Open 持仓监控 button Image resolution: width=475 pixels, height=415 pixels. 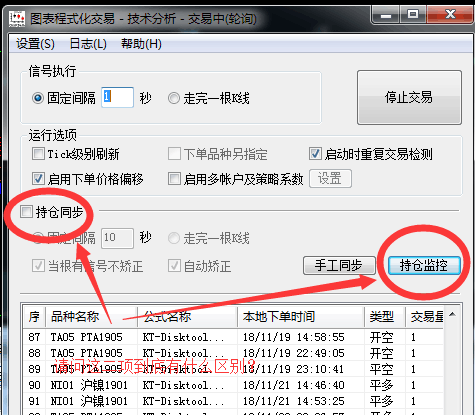pyautogui.click(x=424, y=265)
